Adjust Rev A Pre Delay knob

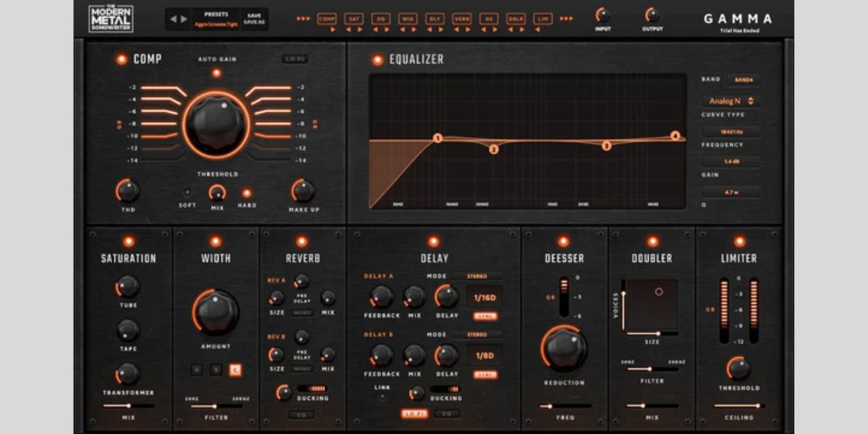[x=302, y=281]
